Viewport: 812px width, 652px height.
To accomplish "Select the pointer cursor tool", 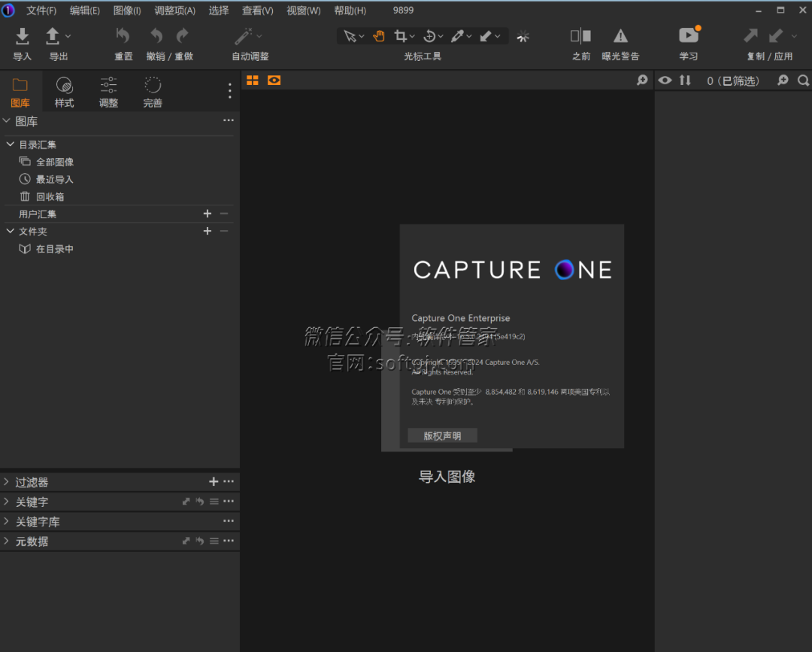I will [x=350, y=36].
